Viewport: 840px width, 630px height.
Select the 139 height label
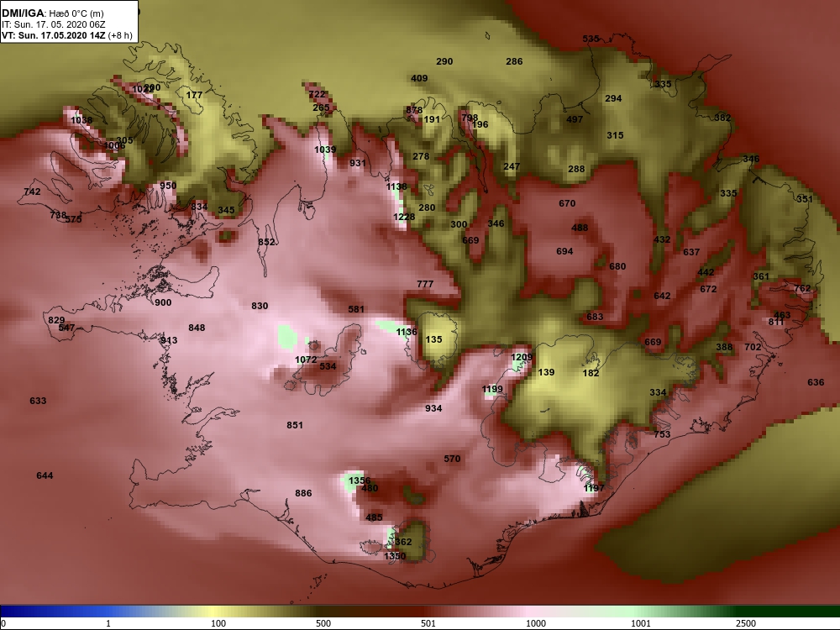547,372
